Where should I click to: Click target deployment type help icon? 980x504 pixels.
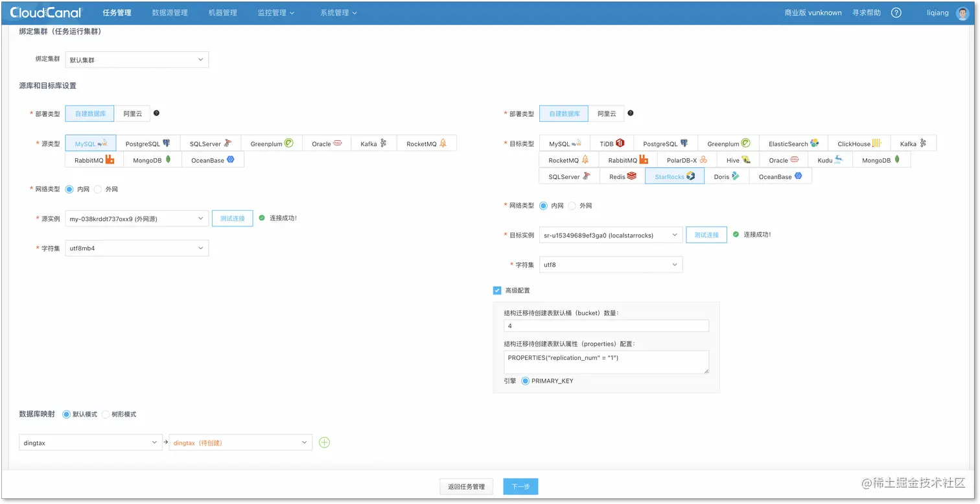pyautogui.click(x=630, y=113)
